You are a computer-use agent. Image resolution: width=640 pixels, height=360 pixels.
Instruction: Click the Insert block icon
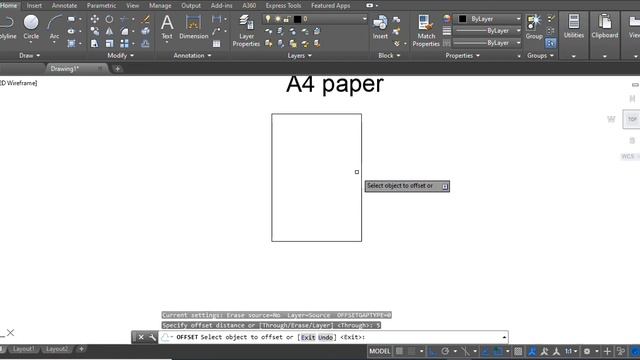380,27
